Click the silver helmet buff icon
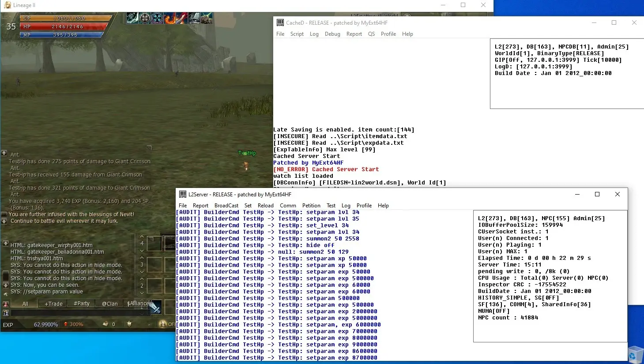The height and width of the screenshot is (364, 644). click(194, 18)
